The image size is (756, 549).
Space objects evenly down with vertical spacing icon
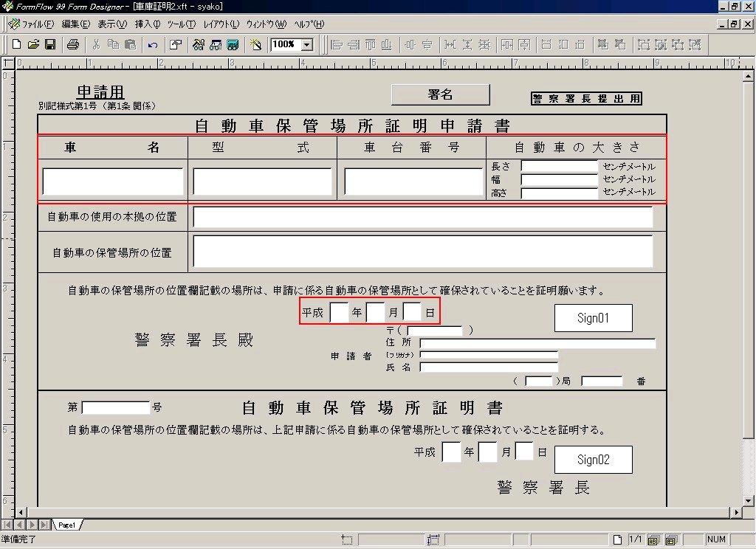467,45
